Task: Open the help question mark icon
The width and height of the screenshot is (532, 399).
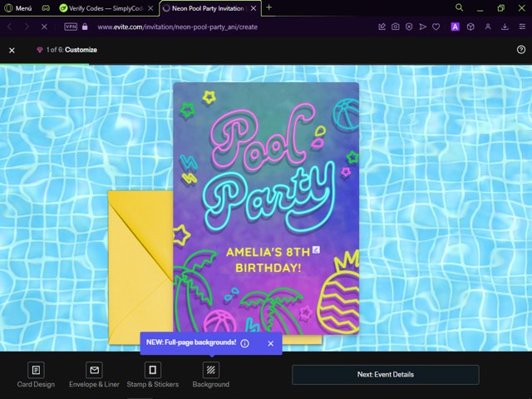Action: [x=521, y=50]
